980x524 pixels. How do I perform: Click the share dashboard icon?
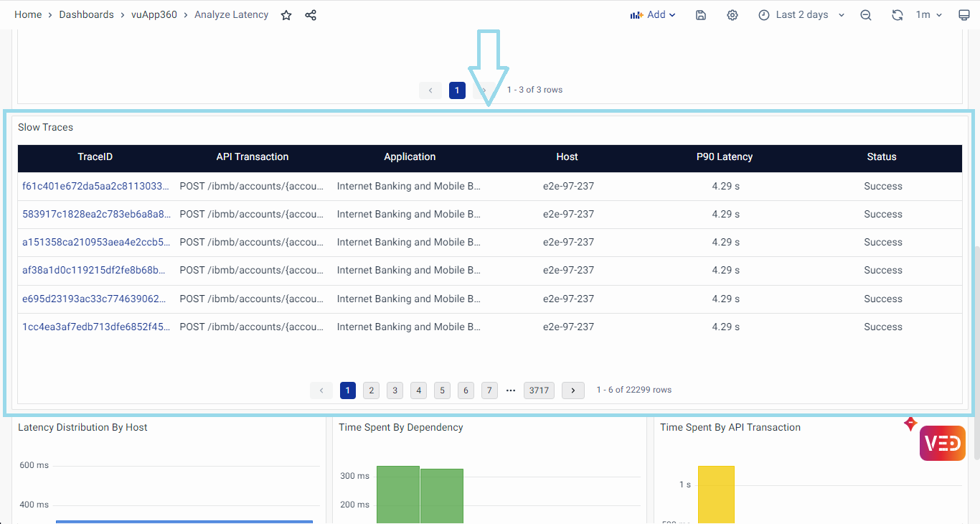coord(311,15)
